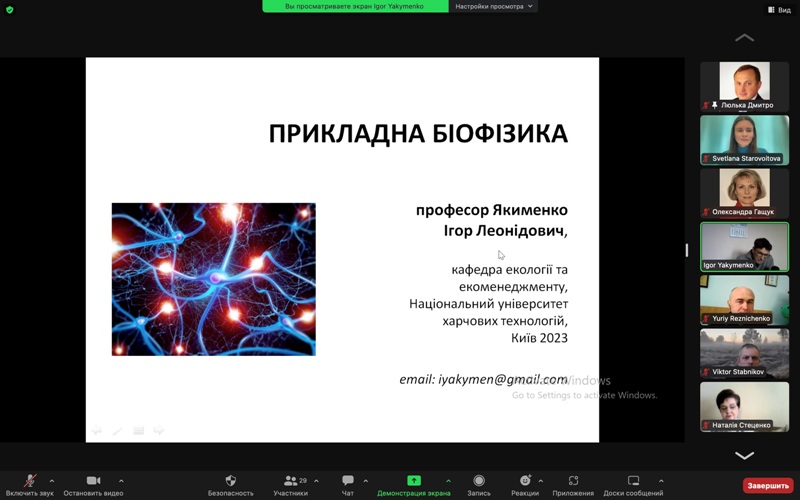Start recording with the Запись button

[x=479, y=485]
